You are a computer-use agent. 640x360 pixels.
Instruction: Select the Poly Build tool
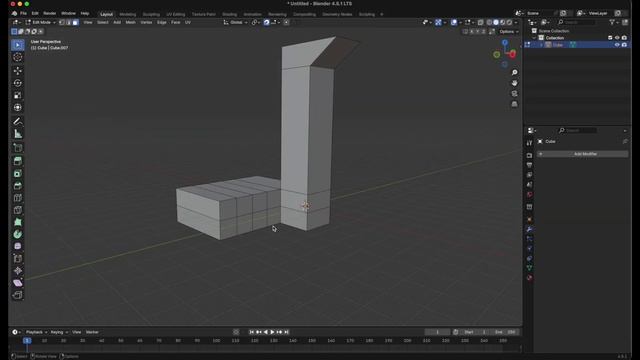pos(18,222)
